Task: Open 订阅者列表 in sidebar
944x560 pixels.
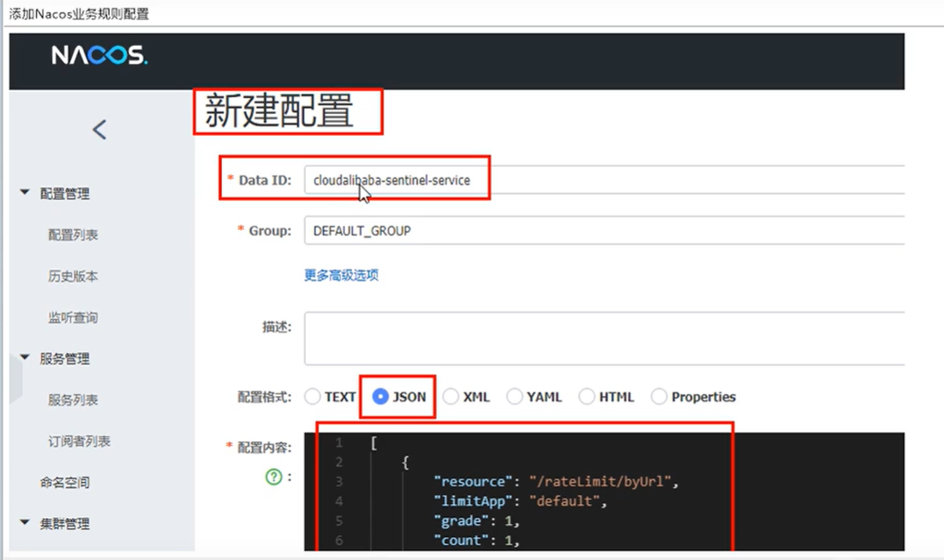Action: [79, 441]
